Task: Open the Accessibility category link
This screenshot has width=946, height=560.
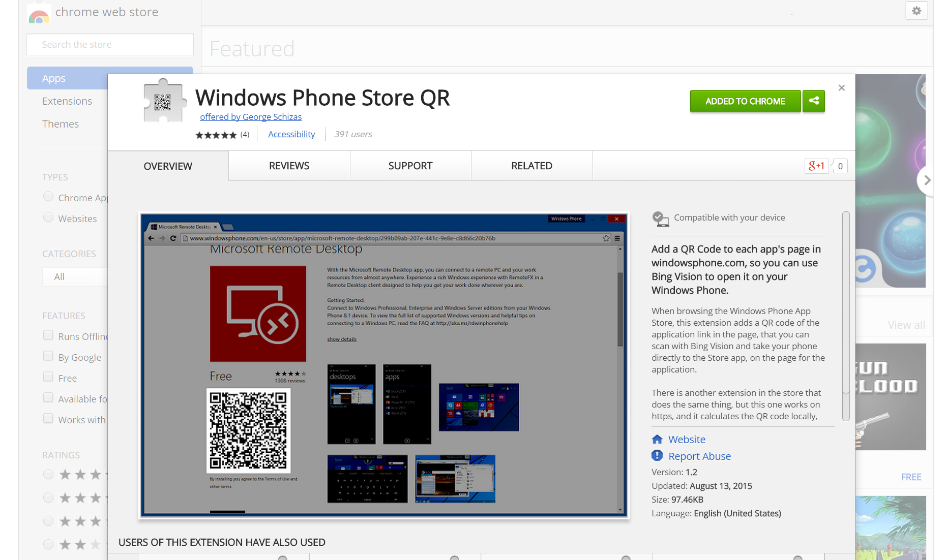Action: pos(291,134)
